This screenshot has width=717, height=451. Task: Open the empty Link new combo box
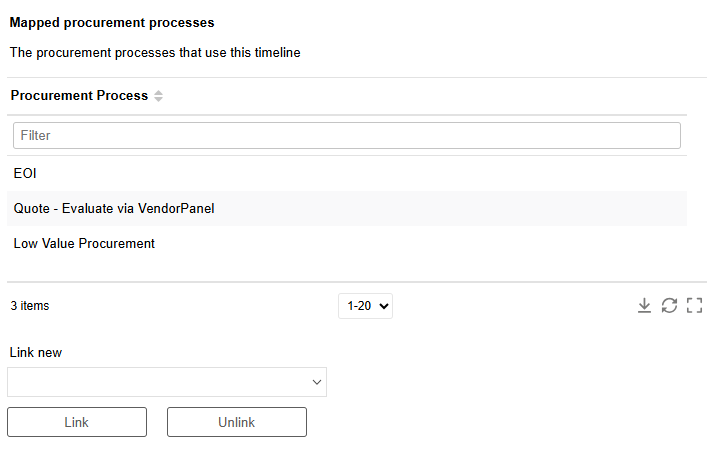167,382
